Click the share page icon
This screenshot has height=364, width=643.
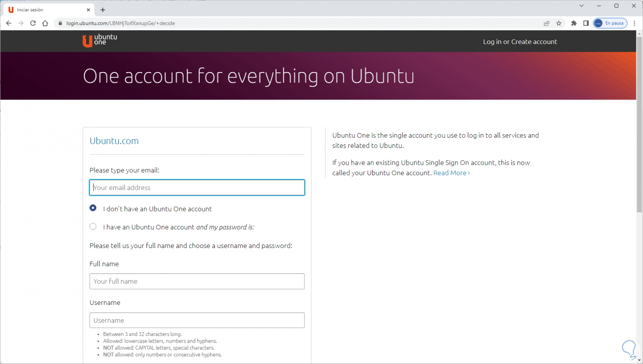pos(547,23)
